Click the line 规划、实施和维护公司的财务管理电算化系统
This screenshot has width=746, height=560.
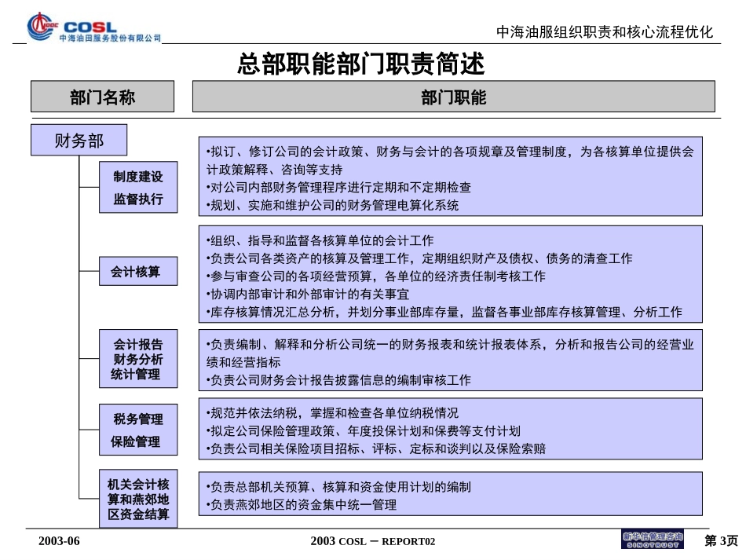coord(333,206)
